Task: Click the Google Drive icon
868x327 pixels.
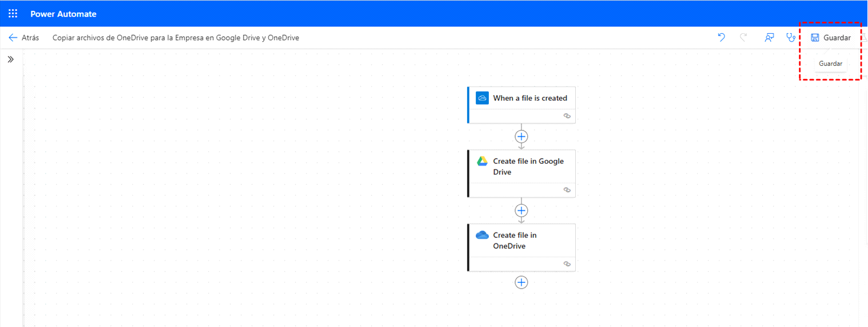Action: [482, 161]
